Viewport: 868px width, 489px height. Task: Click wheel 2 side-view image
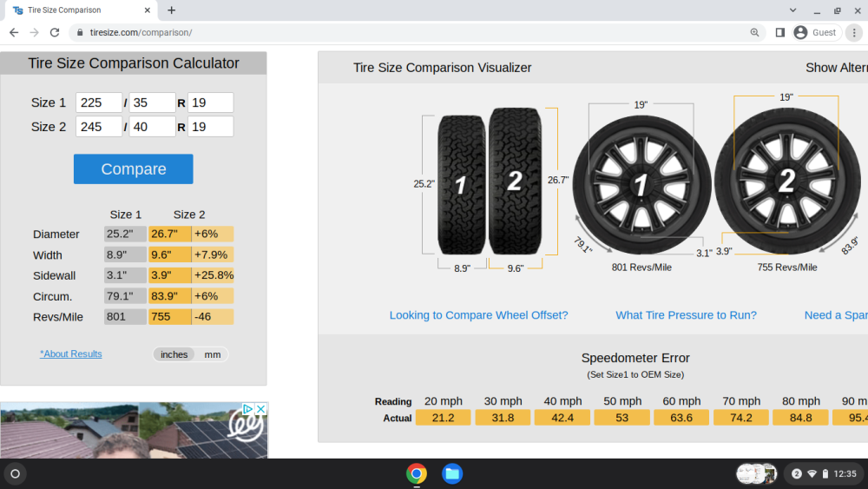coord(787,181)
